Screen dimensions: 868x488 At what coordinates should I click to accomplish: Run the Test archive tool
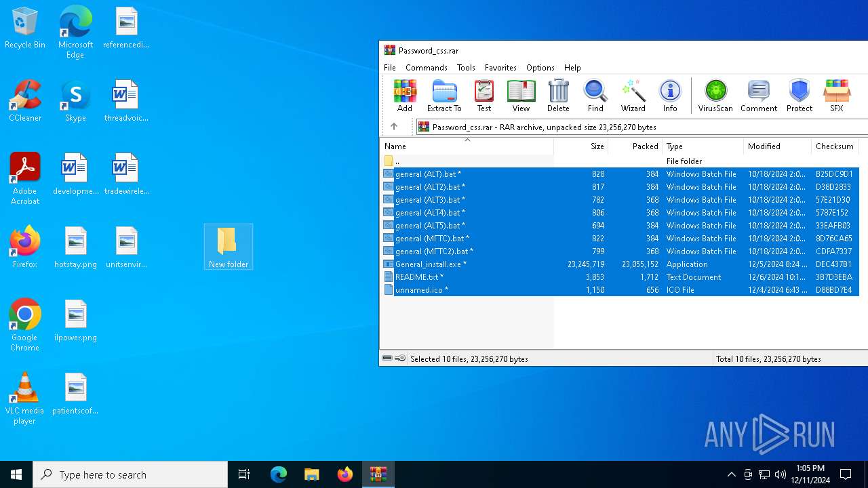tap(484, 96)
